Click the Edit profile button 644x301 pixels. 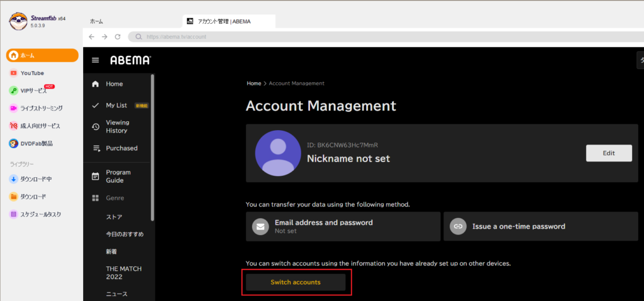tap(609, 153)
